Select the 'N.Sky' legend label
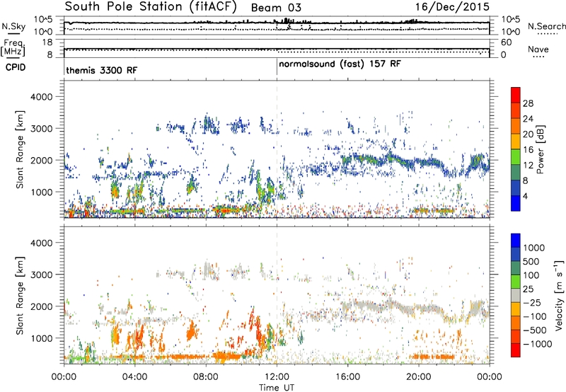The image size is (566, 392). pos(13,26)
